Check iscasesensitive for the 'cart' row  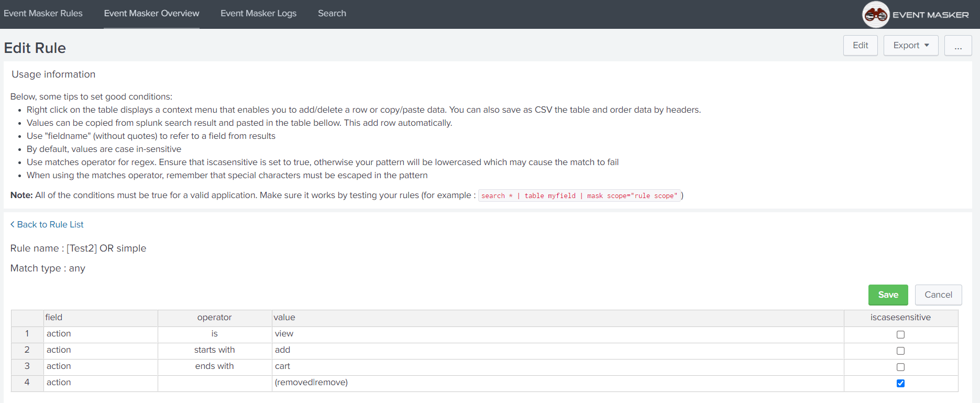tap(900, 367)
